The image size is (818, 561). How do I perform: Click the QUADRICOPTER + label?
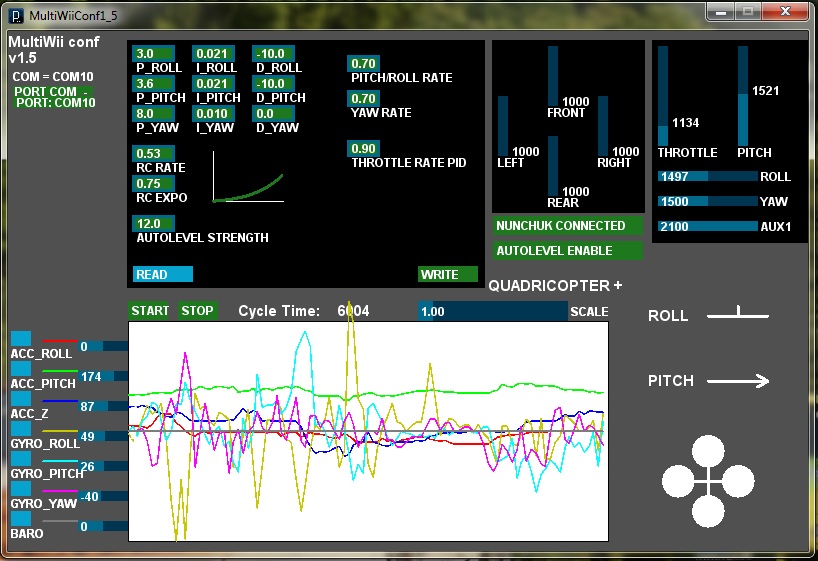click(555, 286)
